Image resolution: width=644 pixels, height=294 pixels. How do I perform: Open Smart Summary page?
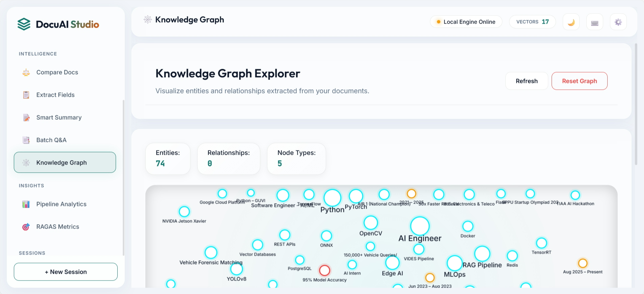(65, 117)
